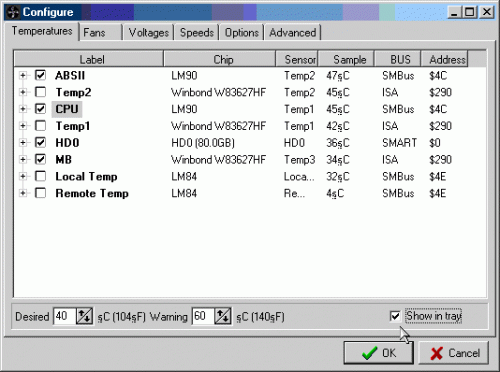Click the '$0' address cell
The width and height of the screenshot is (500, 372).
(x=435, y=143)
